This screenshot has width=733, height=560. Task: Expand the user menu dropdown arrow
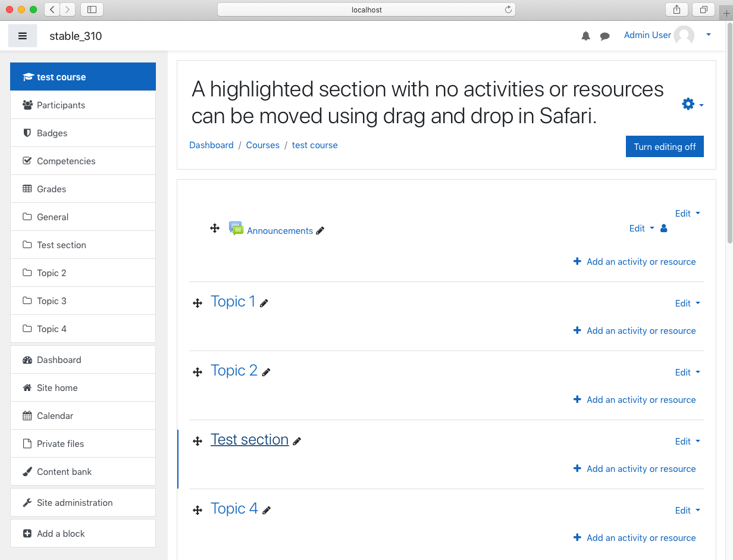click(x=709, y=35)
